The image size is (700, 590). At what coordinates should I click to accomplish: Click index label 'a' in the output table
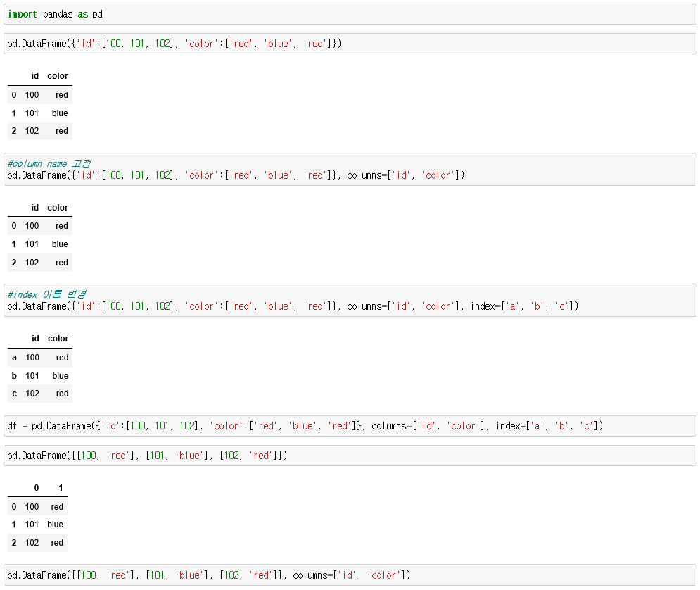click(x=14, y=358)
